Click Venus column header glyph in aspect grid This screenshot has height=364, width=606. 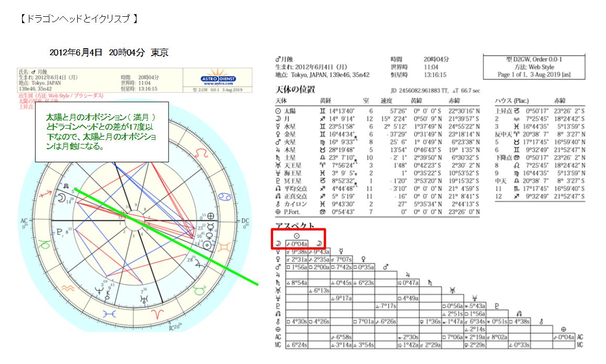(363, 259)
